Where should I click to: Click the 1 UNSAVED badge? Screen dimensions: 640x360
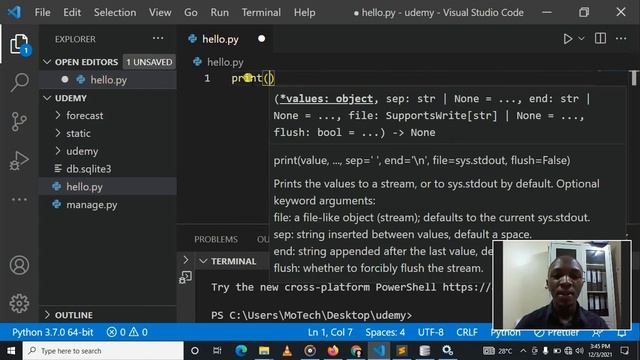149,62
